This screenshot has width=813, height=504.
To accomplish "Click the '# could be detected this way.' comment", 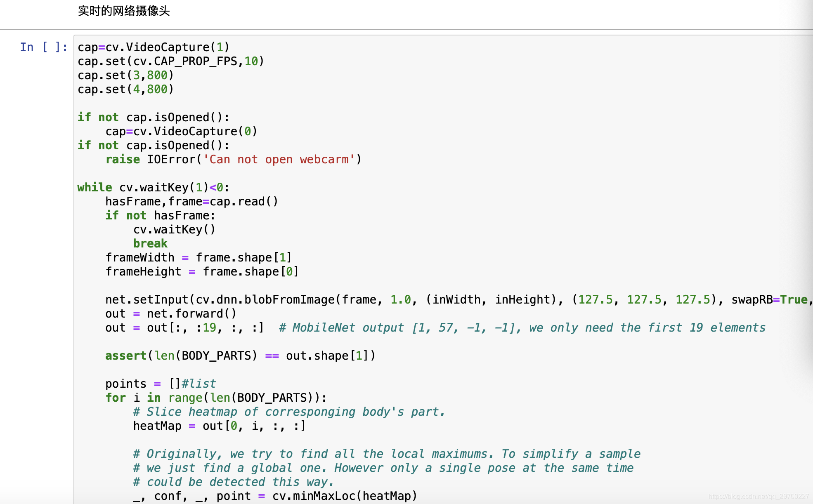I will click(x=234, y=482).
